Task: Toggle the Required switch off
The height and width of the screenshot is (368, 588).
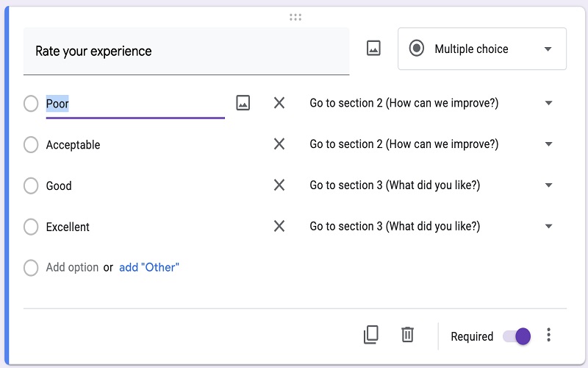Action: (x=517, y=336)
